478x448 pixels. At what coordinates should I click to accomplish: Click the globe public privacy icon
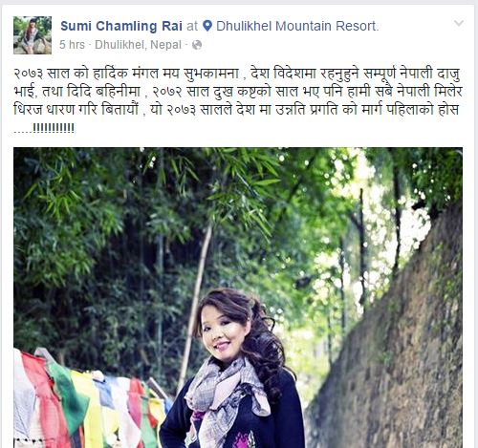(197, 45)
